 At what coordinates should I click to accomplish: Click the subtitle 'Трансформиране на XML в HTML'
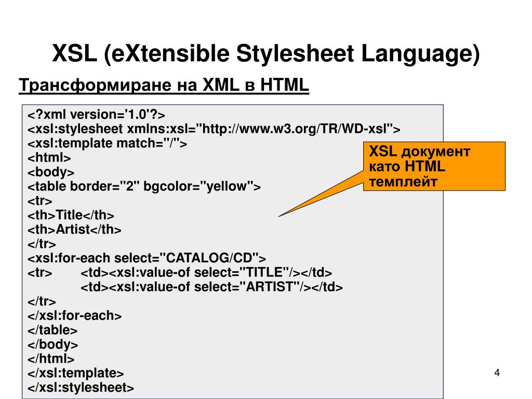coord(164,85)
